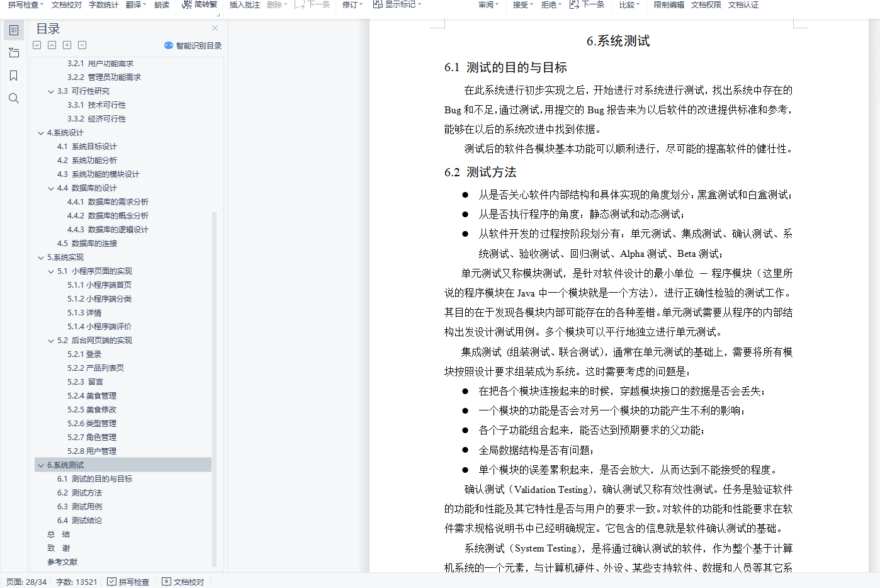Screen dimensions: 880x588
Task: Go to heading 6.3 测试用例
Action: pos(79,507)
